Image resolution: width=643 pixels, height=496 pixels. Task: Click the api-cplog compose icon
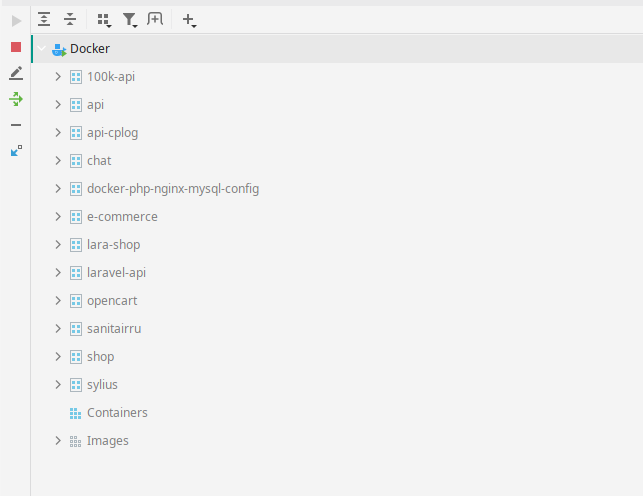pyautogui.click(x=76, y=132)
